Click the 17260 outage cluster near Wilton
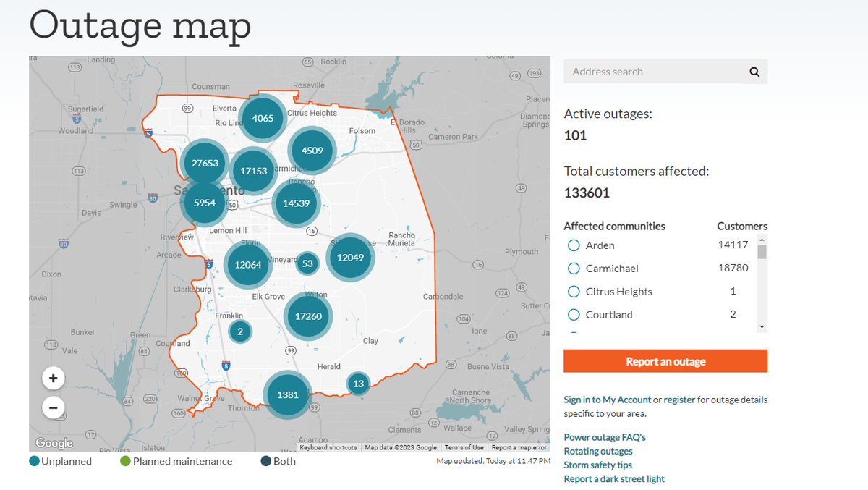 308,316
